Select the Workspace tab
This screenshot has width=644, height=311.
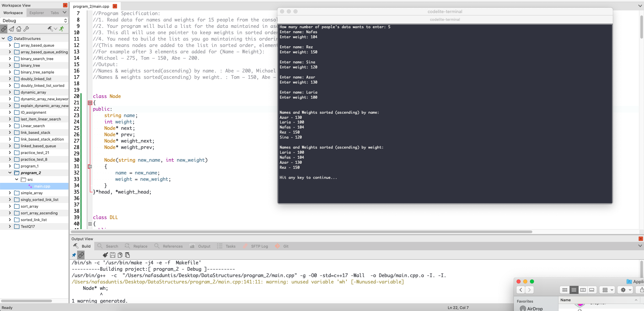click(13, 13)
